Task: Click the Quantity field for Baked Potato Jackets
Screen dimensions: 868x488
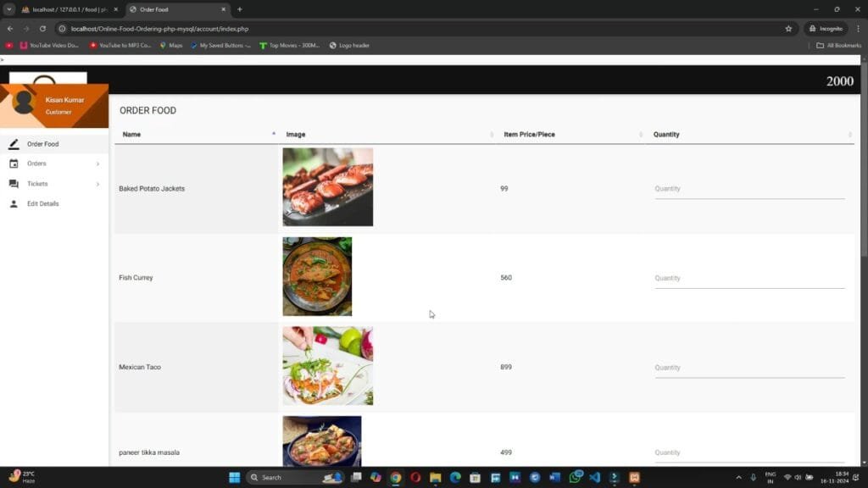Action: click(x=749, y=188)
